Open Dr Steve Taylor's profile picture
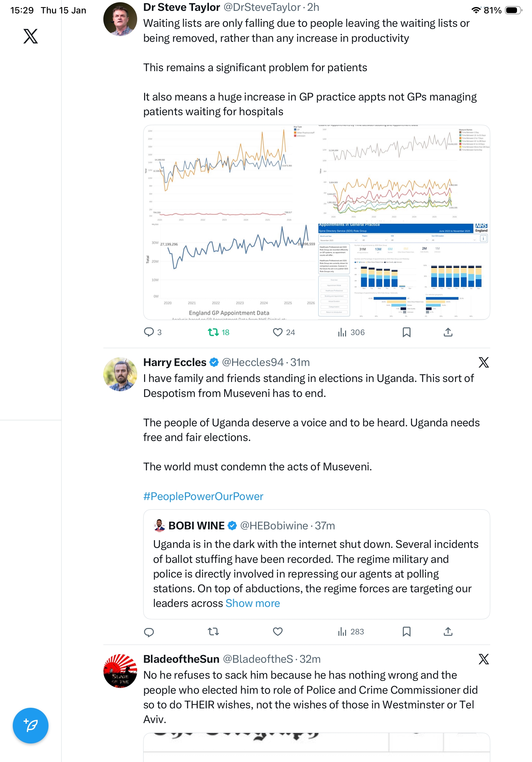 120,19
